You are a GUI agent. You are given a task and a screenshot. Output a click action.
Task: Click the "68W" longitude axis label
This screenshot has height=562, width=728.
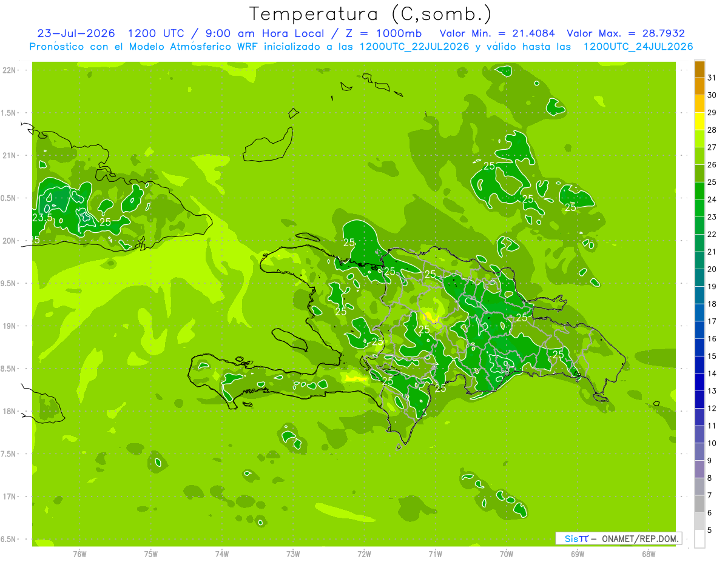(x=649, y=554)
